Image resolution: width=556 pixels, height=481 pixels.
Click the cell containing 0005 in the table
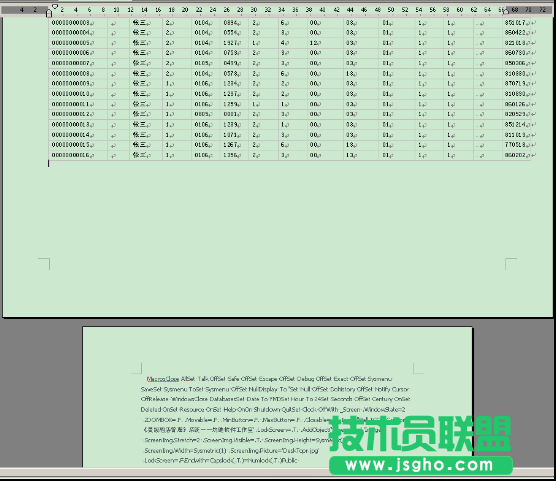click(x=206, y=114)
